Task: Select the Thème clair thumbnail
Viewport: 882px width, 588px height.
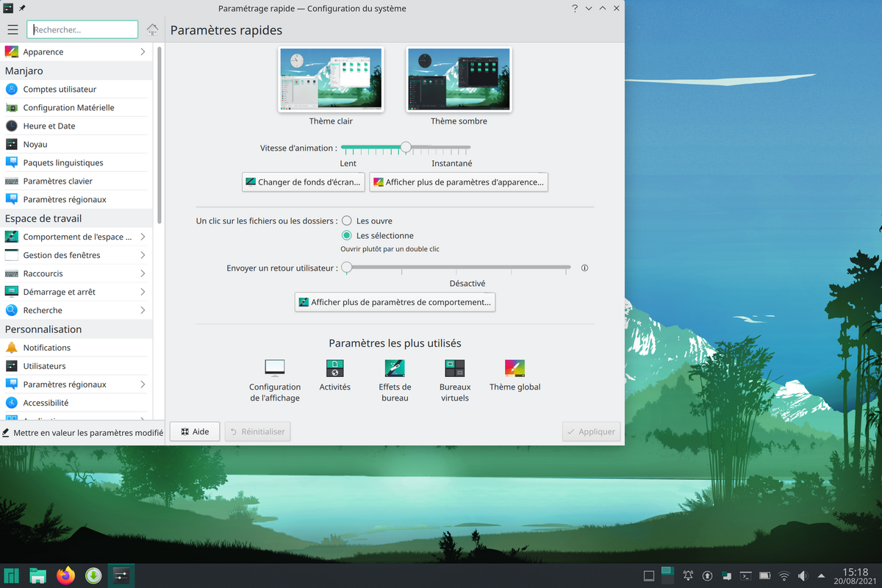Action: [331, 80]
